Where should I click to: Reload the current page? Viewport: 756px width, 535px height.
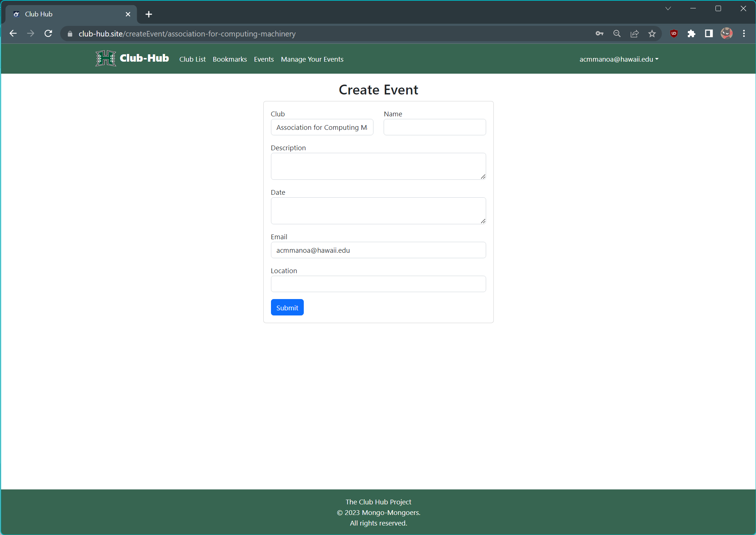click(48, 34)
